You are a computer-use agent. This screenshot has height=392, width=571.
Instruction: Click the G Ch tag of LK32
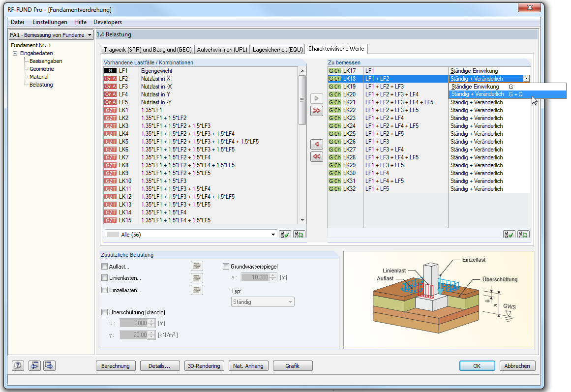pos(334,189)
